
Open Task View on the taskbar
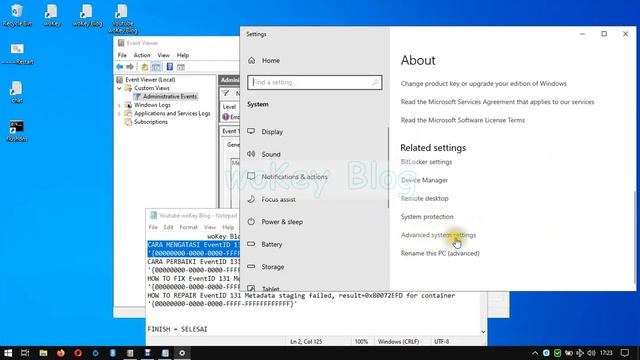pyautogui.click(x=25, y=353)
